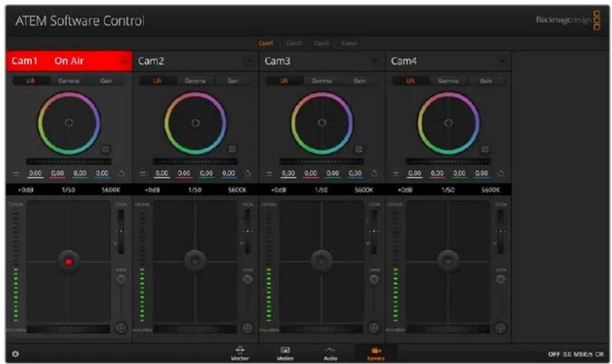
Task: Open the settings gear at bottom left
Action: [x=15, y=354]
